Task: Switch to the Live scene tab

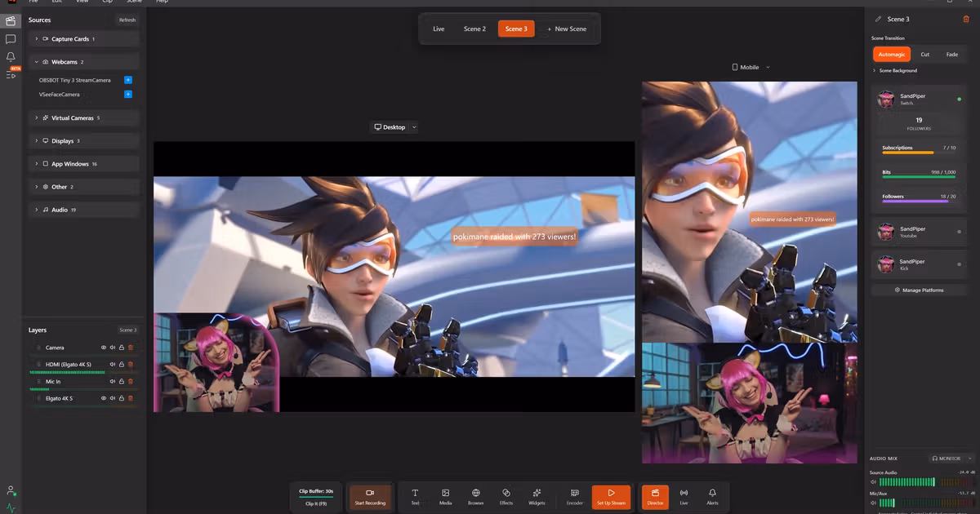Action: coord(439,29)
